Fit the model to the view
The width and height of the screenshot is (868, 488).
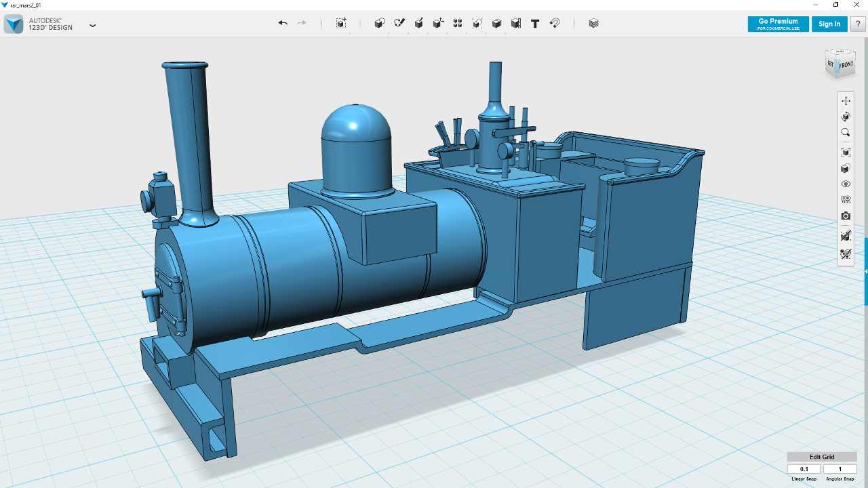[x=846, y=152]
